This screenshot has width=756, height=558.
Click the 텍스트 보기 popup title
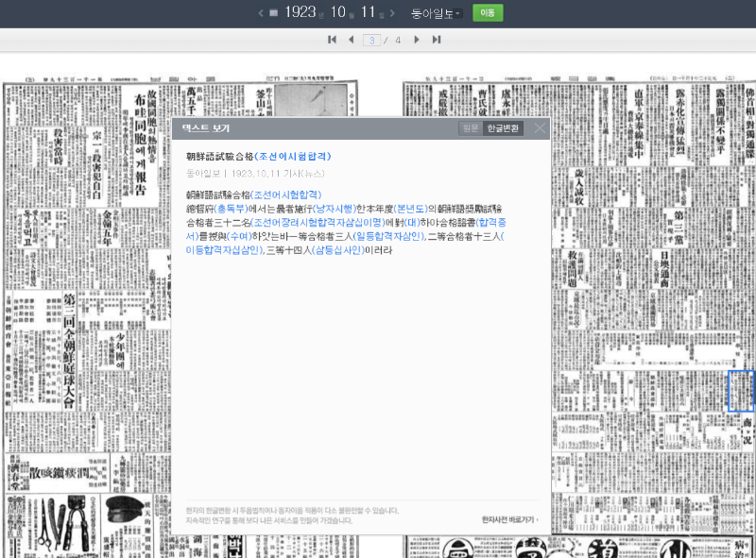[206, 128]
